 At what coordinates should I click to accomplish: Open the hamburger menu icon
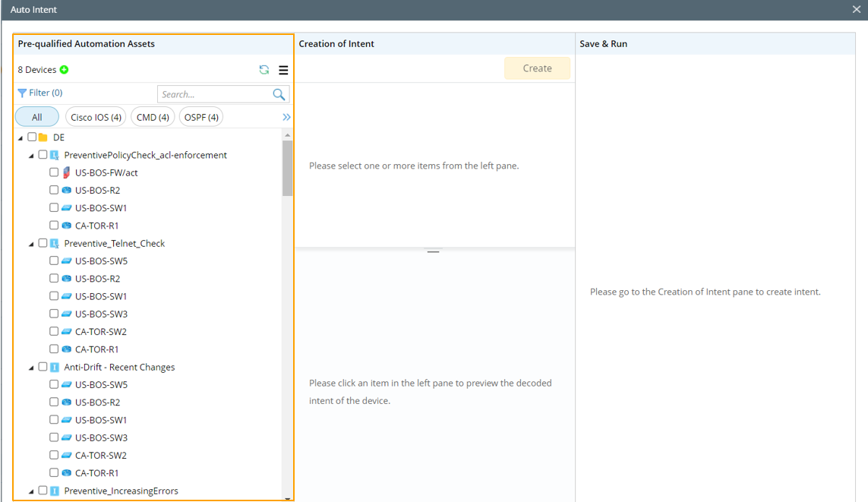[283, 70]
